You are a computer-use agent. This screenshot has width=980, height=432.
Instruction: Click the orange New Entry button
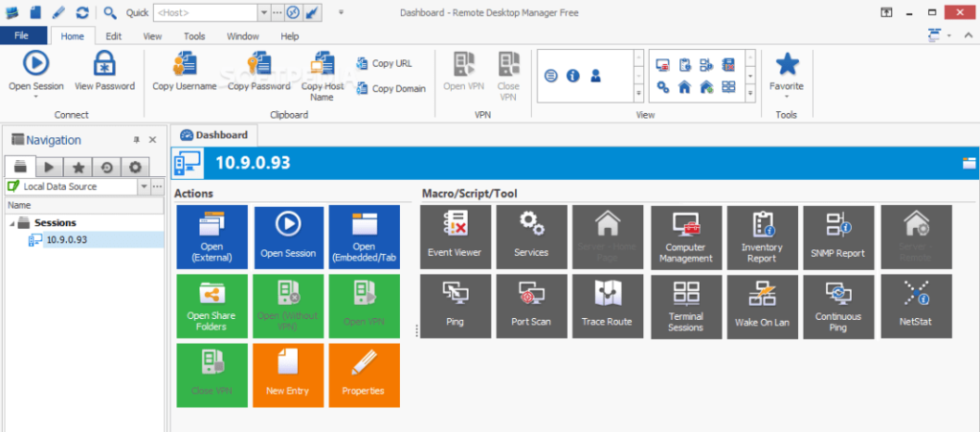[x=288, y=375]
